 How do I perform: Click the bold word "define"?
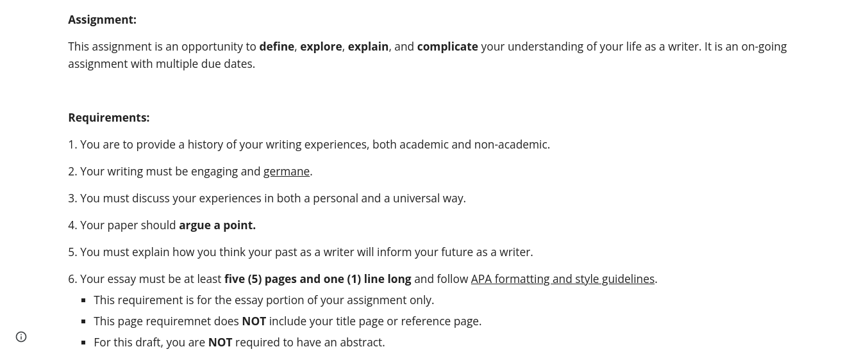276,47
